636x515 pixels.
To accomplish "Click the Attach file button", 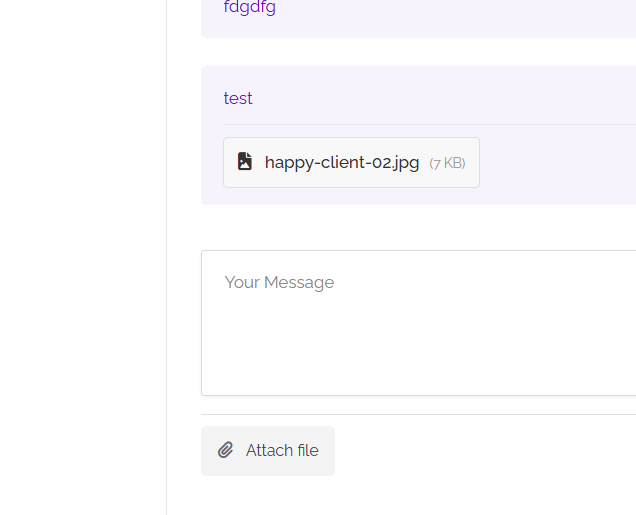I will point(268,451).
